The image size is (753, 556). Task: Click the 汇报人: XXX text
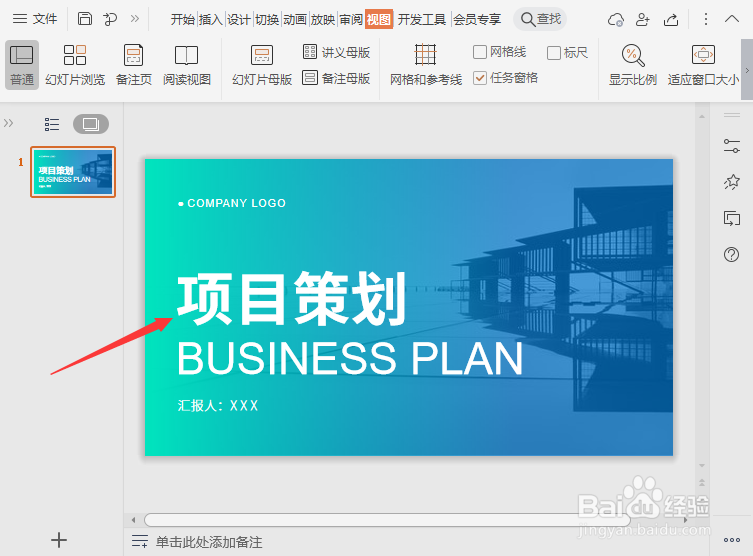218,406
